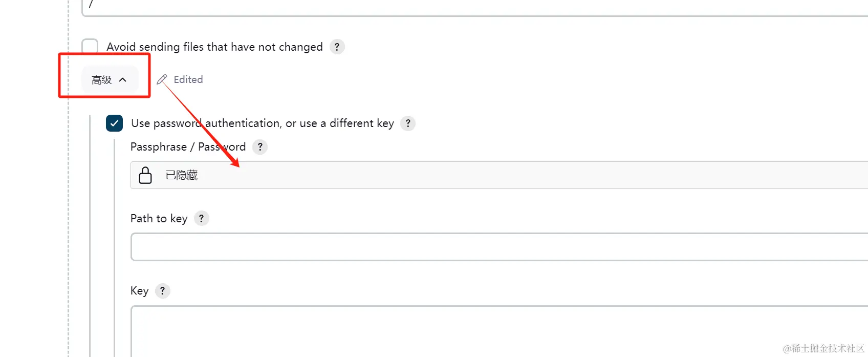The image size is (868, 357).
Task: Click into the Path to key input
Action: coord(499,247)
